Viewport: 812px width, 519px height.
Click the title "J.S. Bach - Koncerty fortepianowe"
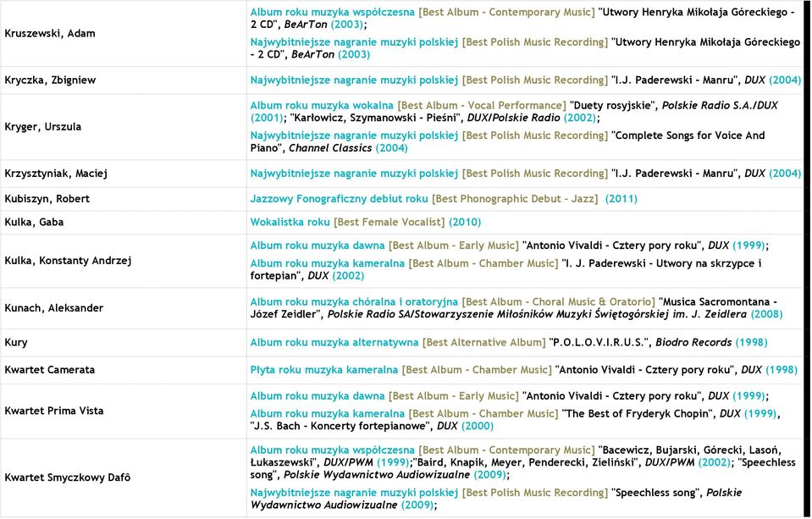pos(340,426)
